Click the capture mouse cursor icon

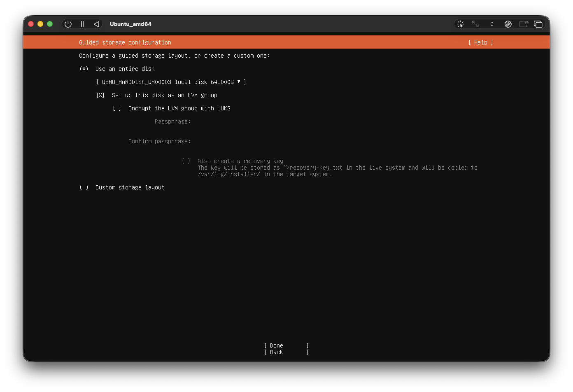click(x=461, y=24)
